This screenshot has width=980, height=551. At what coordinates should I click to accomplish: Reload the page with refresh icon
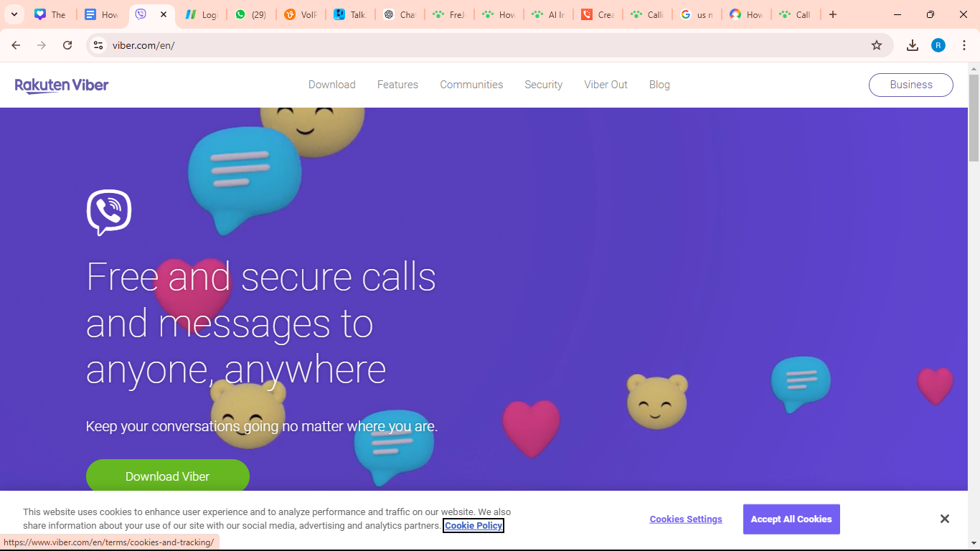coord(67,45)
